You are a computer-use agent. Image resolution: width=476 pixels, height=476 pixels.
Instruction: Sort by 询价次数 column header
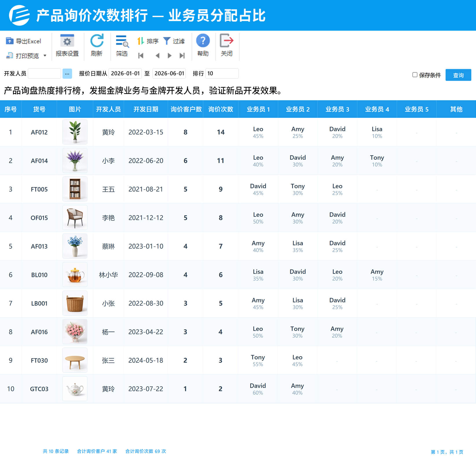pos(220,109)
